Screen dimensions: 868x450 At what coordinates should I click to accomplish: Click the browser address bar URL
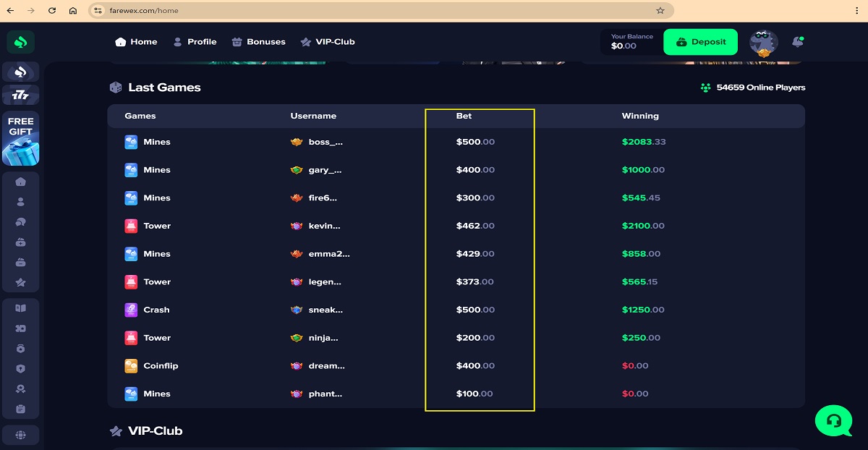coord(362,11)
